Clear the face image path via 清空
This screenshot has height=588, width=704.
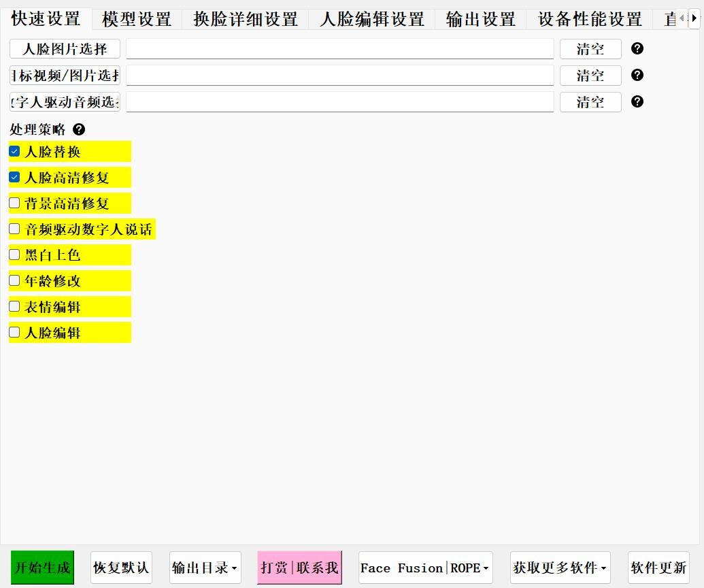[x=590, y=49]
